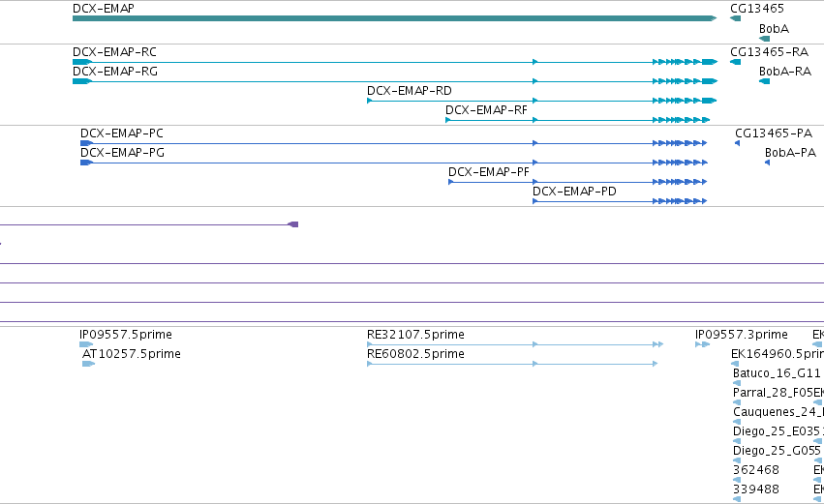Click the purple feature block end marker

(293, 224)
